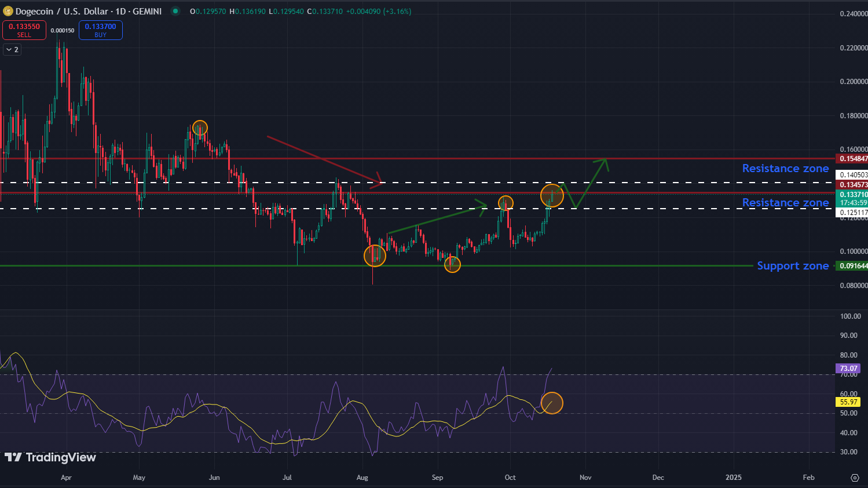Click the 100.00 RSI axis tick
Image resolution: width=868 pixels, height=488 pixels.
[x=850, y=316]
